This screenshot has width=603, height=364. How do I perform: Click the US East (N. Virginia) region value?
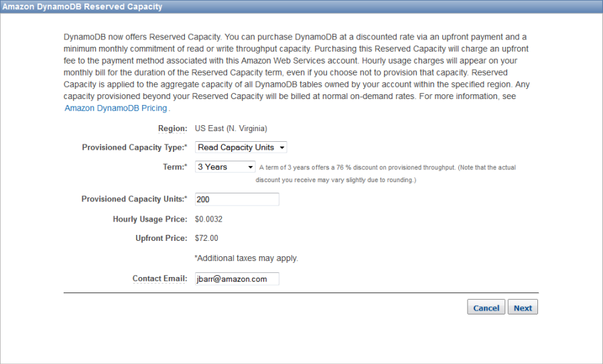tap(231, 128)
